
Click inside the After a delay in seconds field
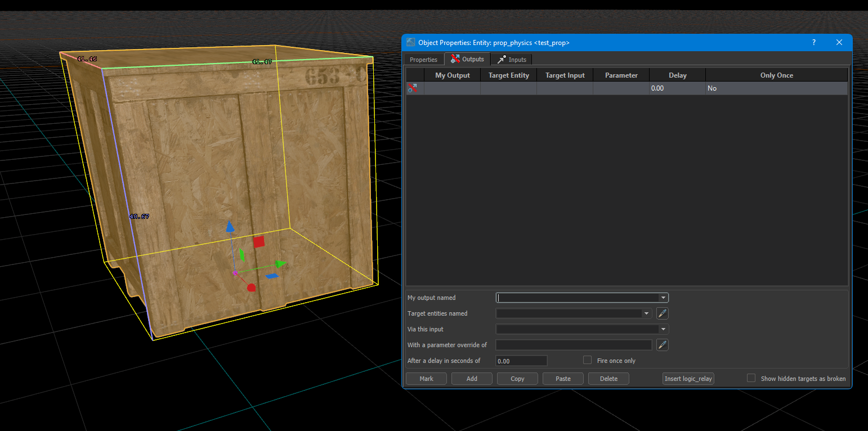[521, 361]
